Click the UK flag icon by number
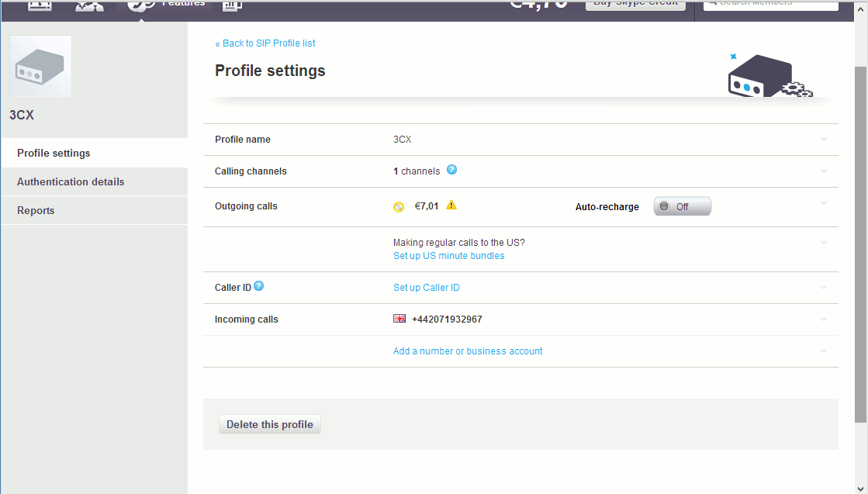 pos(399,319)
